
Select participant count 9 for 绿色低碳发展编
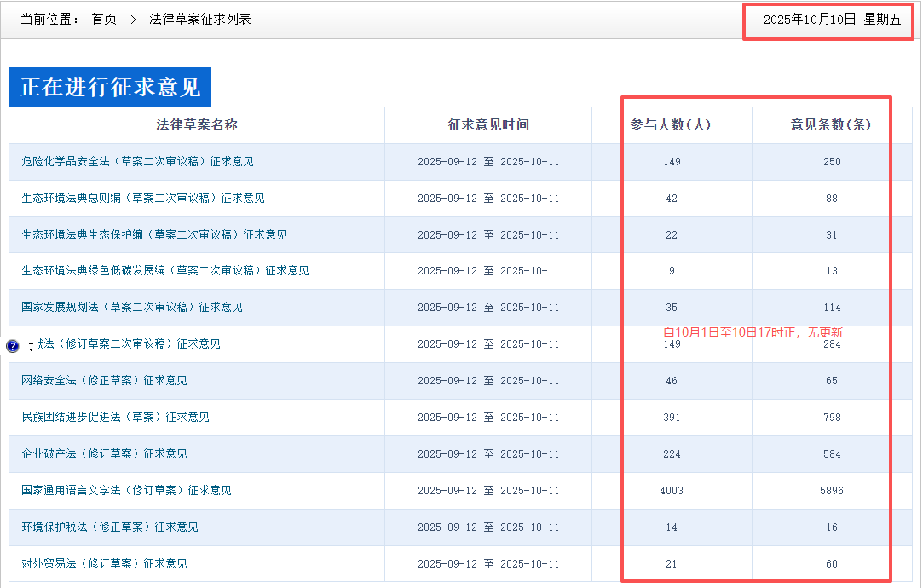[x=672, y=271]
